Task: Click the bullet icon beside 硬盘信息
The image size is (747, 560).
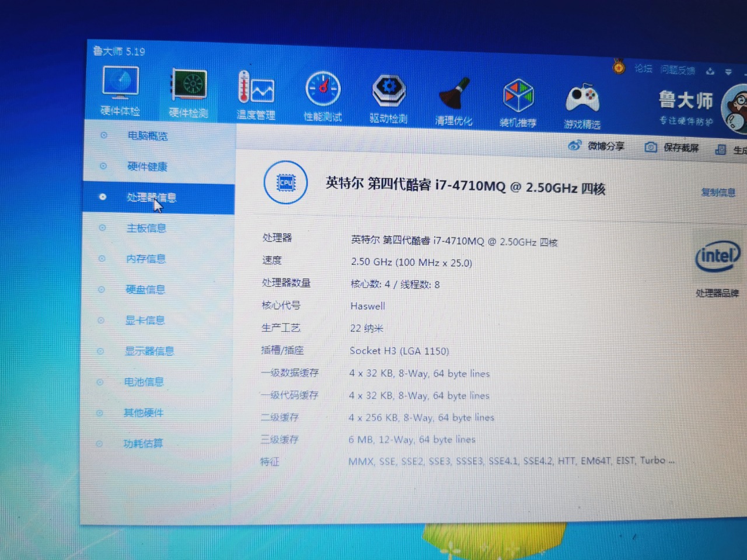Action: [102, 289]
